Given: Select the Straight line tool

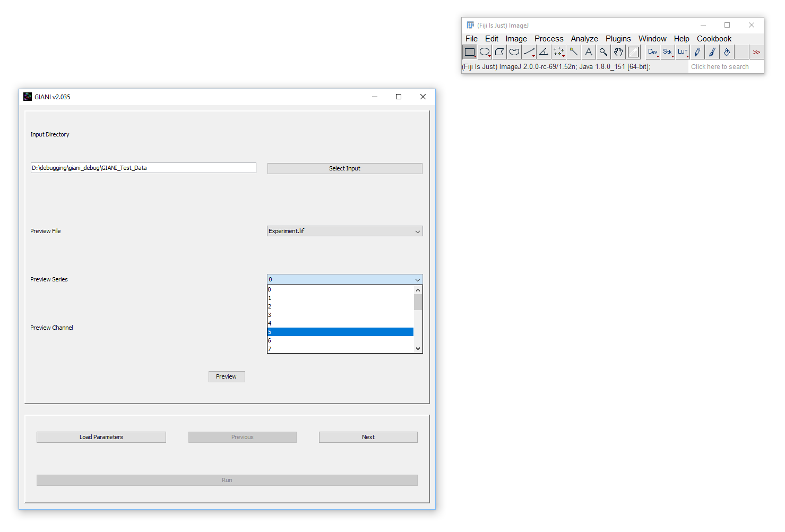Looking at the screenshot, I should point(529,52).
